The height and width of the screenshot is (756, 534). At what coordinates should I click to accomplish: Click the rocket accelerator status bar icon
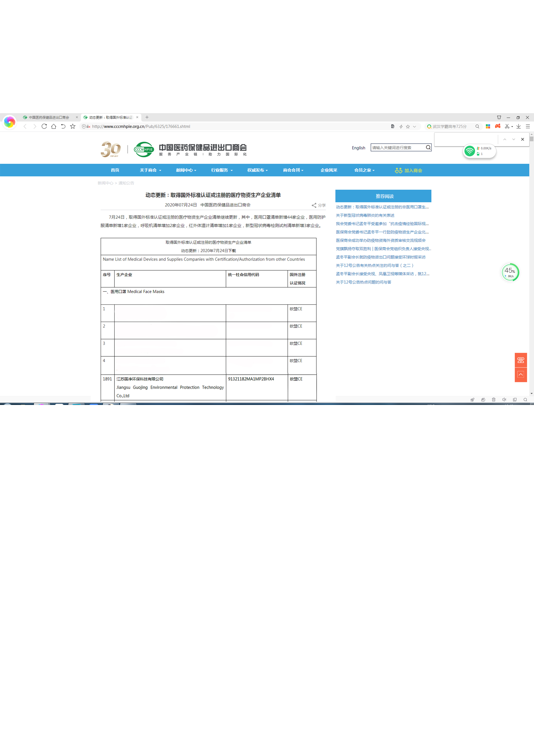[472, 400]
